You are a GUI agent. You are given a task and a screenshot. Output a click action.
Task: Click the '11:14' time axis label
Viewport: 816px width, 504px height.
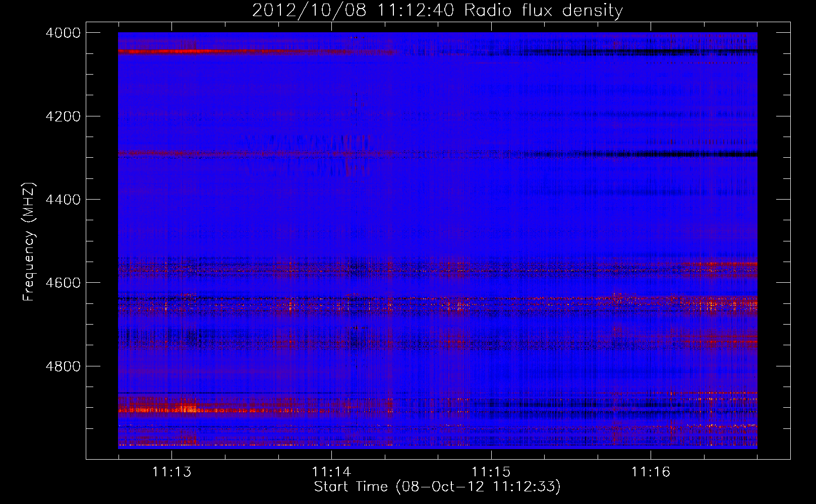point(331,472)
